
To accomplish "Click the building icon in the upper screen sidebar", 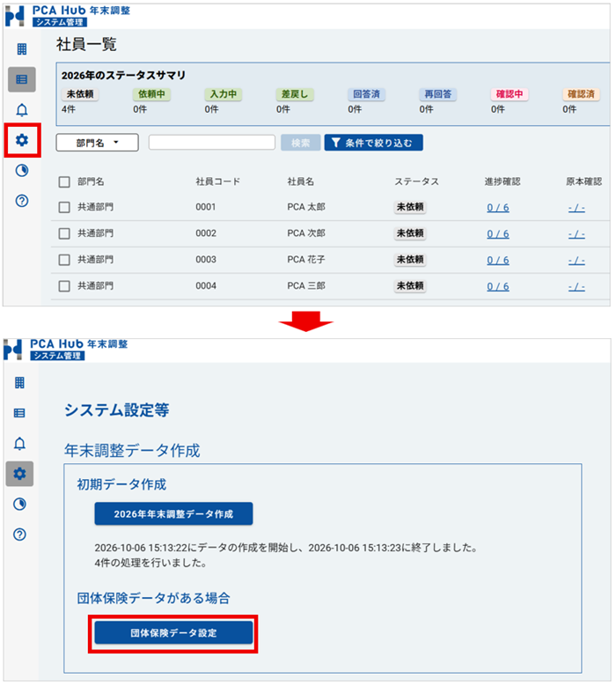I will coord(22,49).
